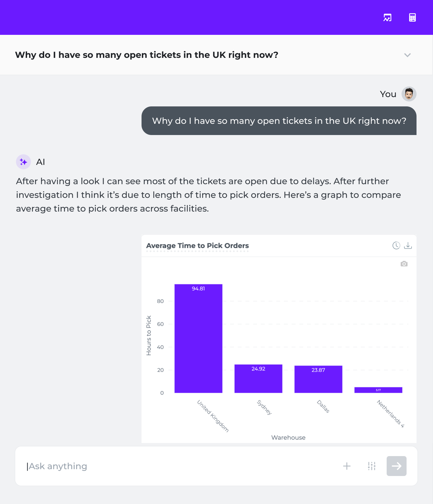This screenshot has height=504, width=433.
Task: Select the Netherlands 4 bar
Action: tap(378, 390)
